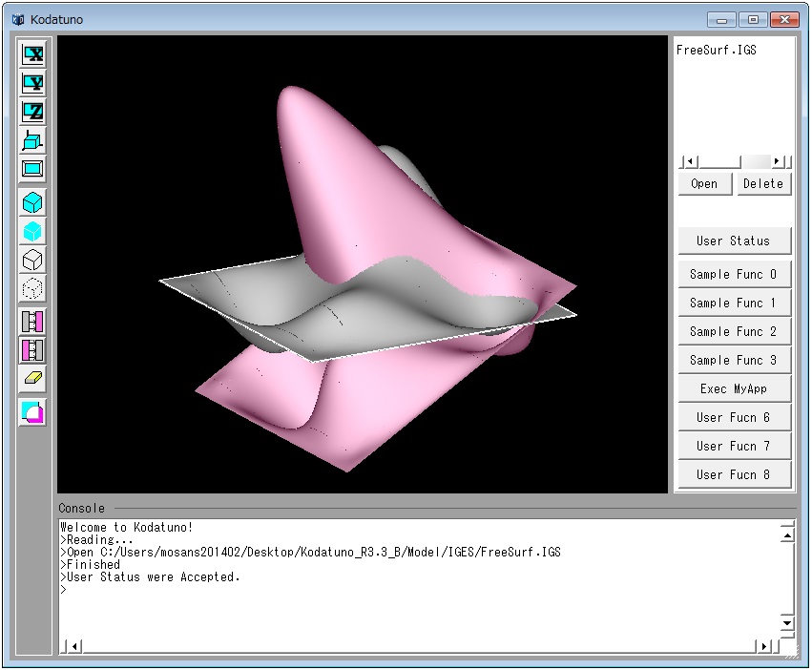The height and width of the screenshot is (670, 812).
Task: Select FreeSurf.IGS in the file list
Action: pyautogui.click(x=716, y=51)
